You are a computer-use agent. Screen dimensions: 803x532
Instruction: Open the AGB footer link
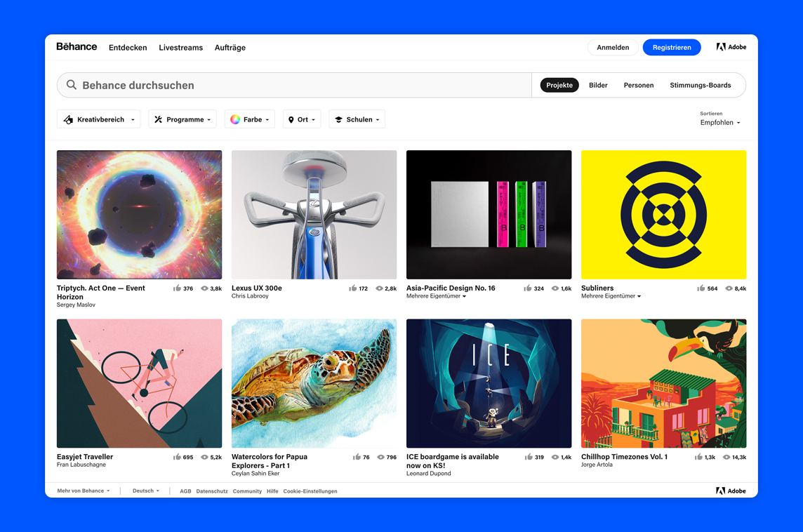coord(185,491)
